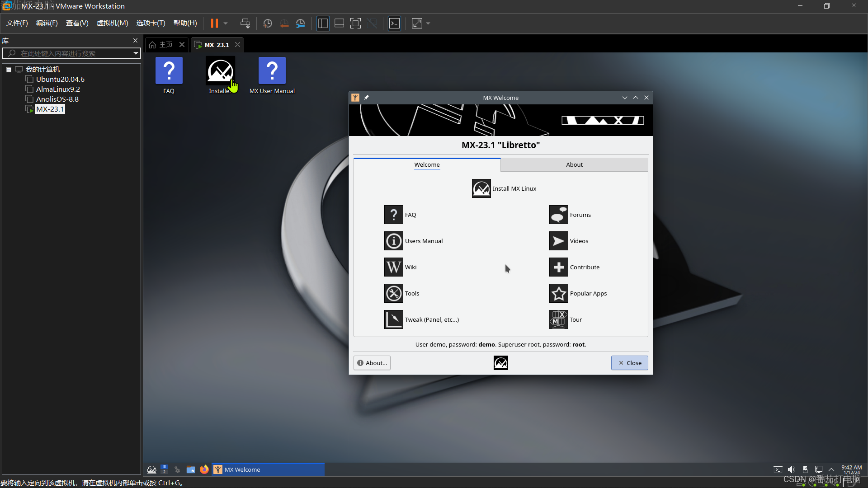This screenshot has height=488, width=868.
Task: Open the 查看(V) menu
Action: coord(77,23)
